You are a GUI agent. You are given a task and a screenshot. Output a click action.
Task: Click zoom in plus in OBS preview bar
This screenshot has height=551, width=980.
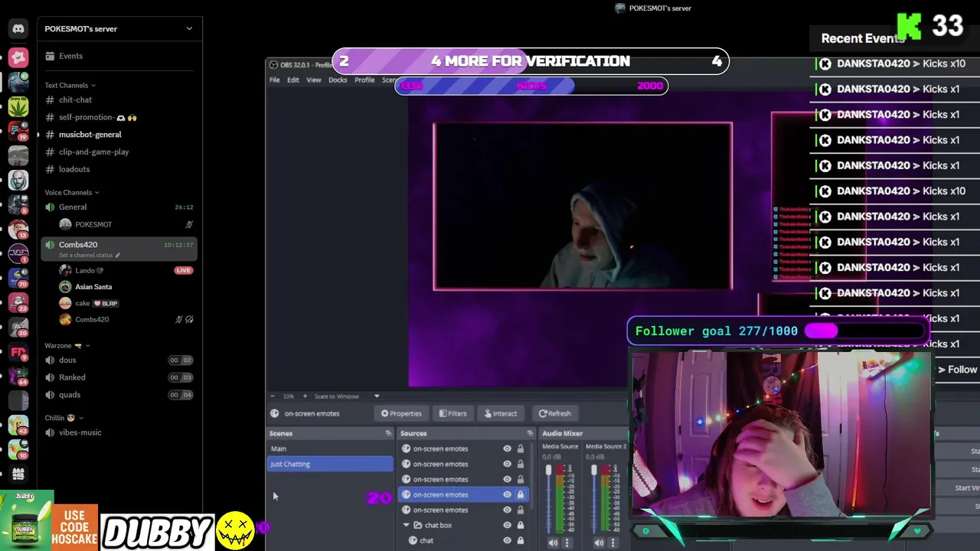(305, 396)
